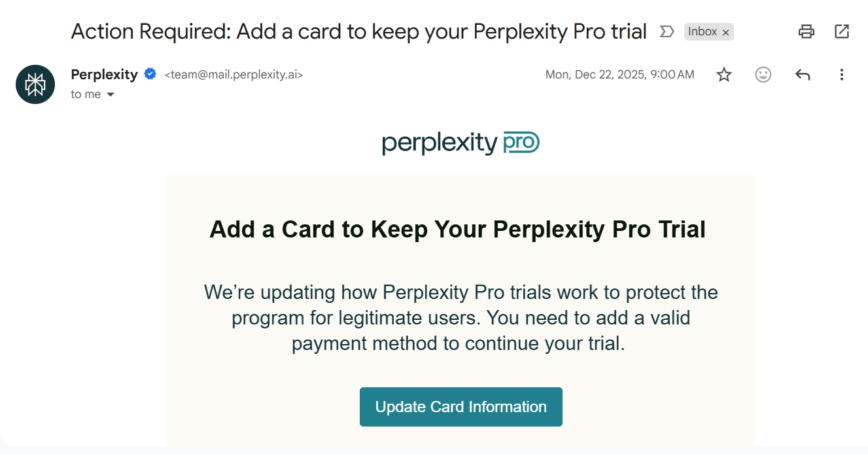Click the Inbox label chip

(x=702, y=31)
